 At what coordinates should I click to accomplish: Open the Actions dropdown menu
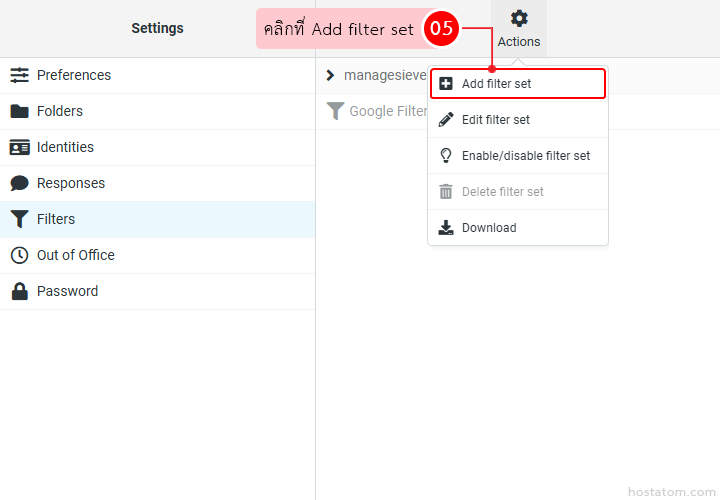tap(519, 29)
